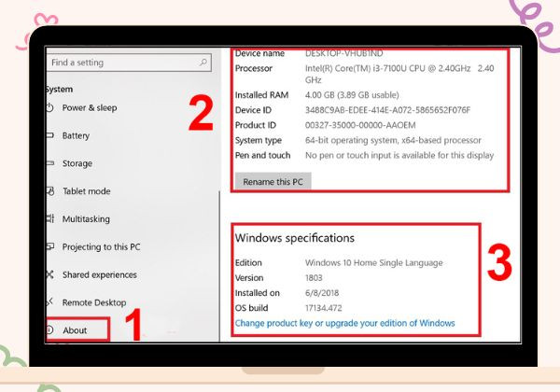Click the Remote Desktop icon
560x392 pixels.
tap(50, 302)
